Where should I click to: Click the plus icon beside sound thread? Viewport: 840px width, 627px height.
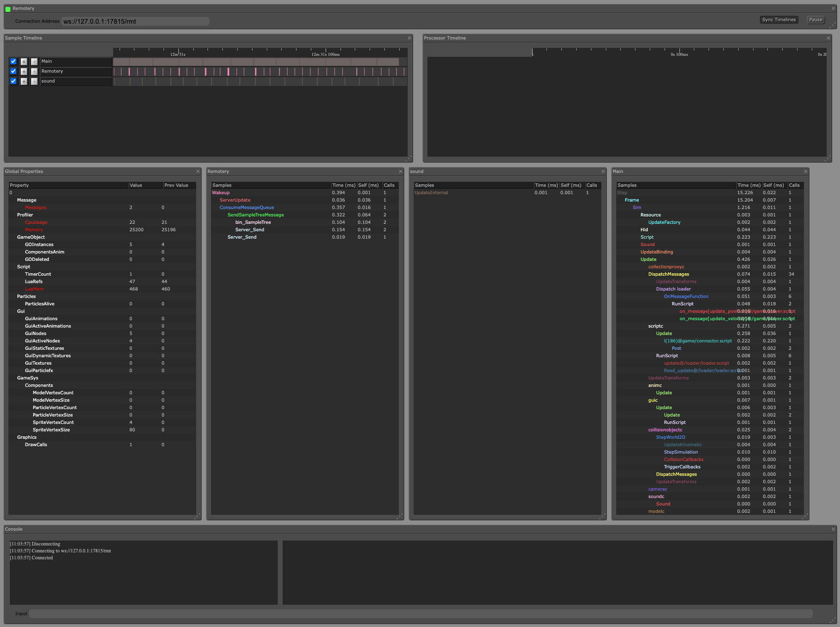coord(24,81)
